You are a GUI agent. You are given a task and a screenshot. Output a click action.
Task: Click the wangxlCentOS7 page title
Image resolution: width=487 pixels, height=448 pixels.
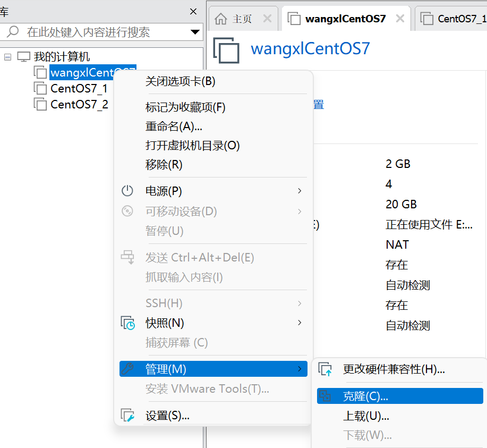pos(310,49)
